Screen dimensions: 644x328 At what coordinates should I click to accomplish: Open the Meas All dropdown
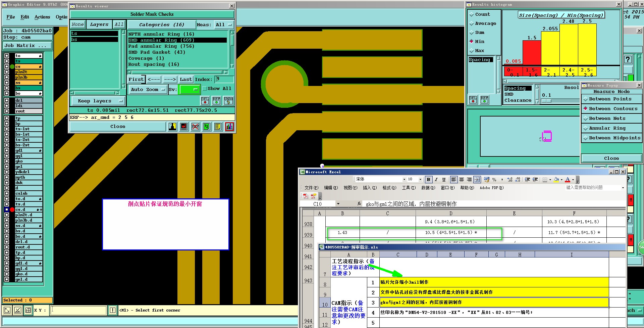click(224, 25)
